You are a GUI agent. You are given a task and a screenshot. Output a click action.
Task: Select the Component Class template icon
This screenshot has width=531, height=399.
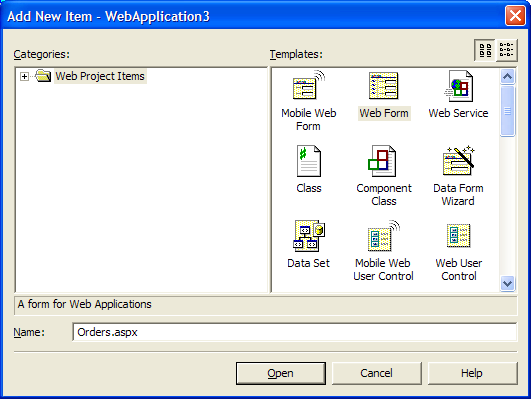(382, 161)
